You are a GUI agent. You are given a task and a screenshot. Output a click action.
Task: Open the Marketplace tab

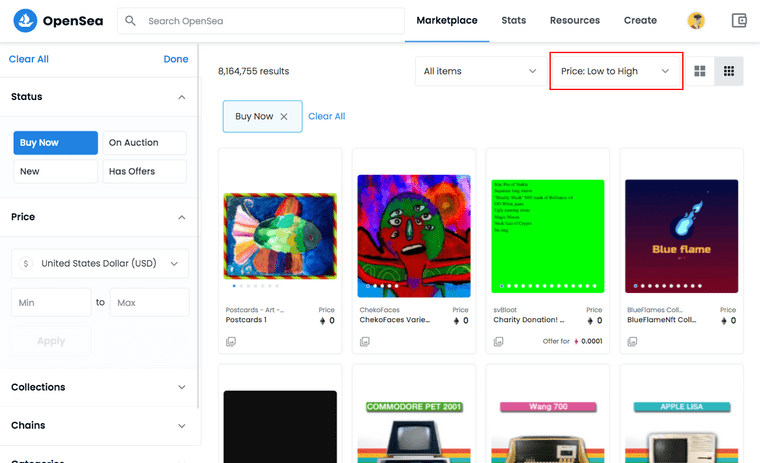(447, 20)
